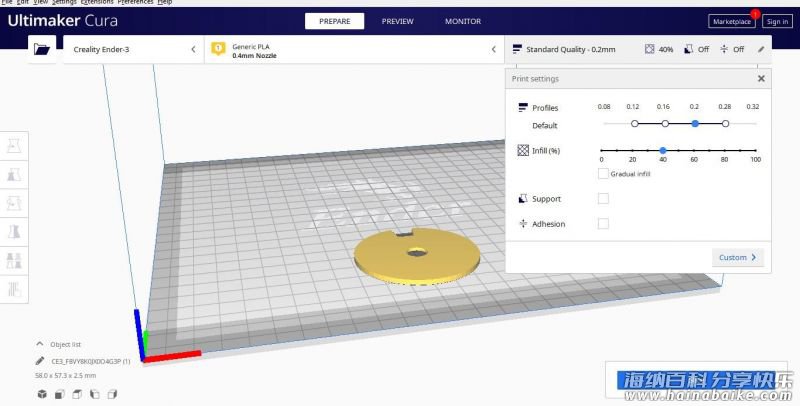The height and width of the screenshot is (406, 800).
Task: Open the Help menu
Action: click(164, 2)
